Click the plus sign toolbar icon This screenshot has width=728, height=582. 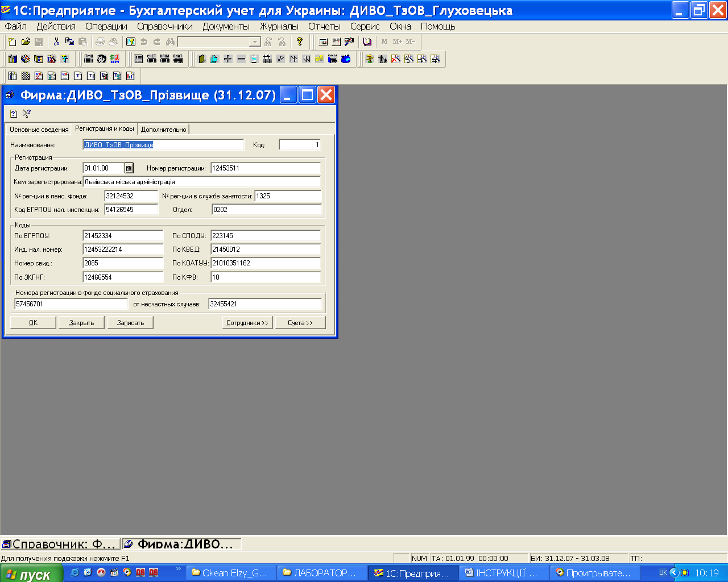coord(227,59)
